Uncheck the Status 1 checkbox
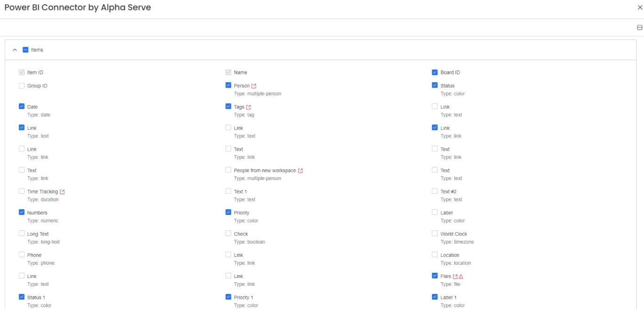 pos(22,297)
